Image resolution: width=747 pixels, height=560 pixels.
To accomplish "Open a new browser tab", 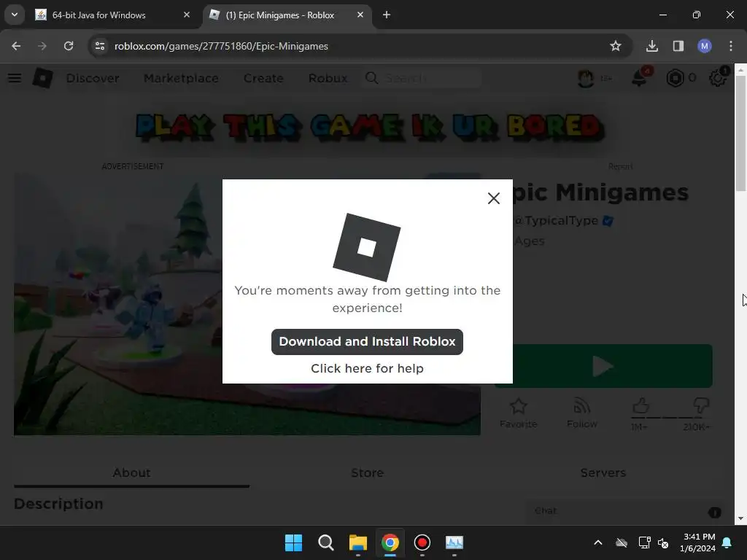I will [387, 15].
